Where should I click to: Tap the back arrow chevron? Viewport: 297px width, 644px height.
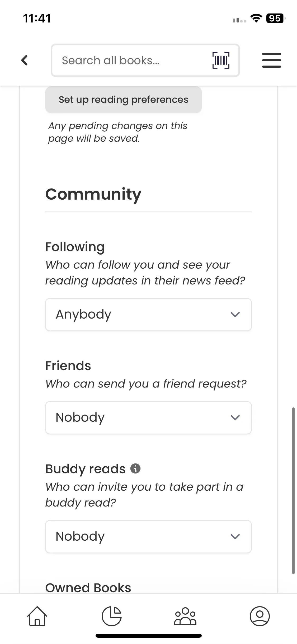click(24, 60)
